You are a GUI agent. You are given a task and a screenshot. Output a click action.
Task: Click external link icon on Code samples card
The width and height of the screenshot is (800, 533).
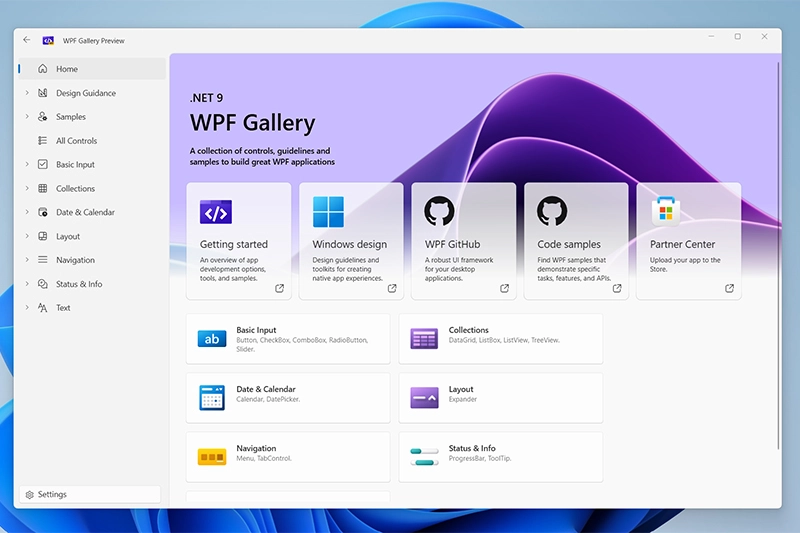tap(617, 288)
